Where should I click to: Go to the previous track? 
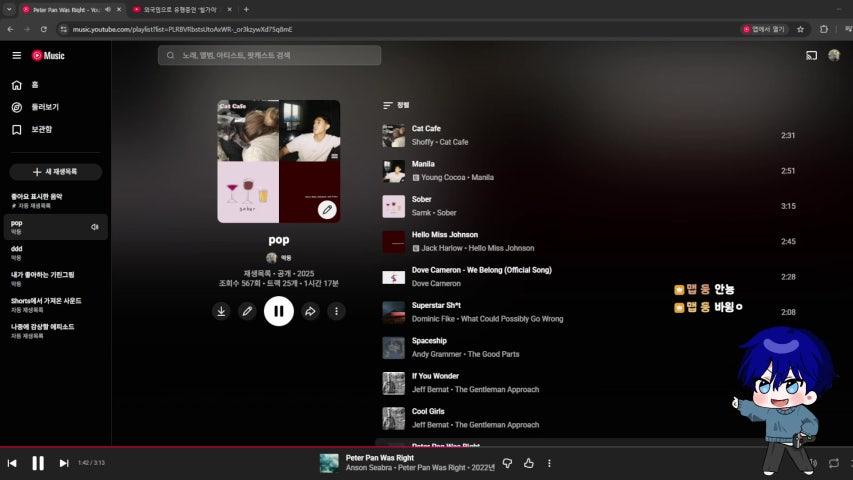[x=12, y=463]
